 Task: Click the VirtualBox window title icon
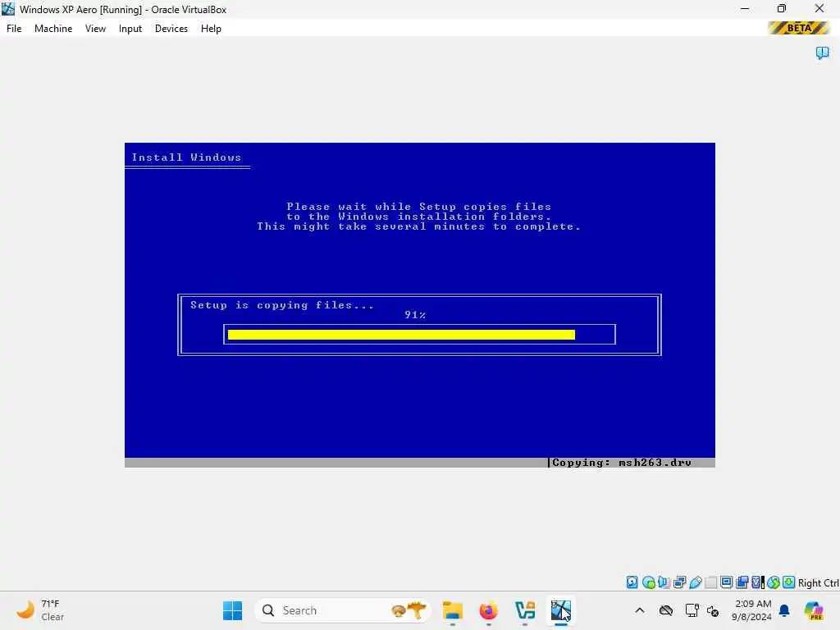coord(8,9)
